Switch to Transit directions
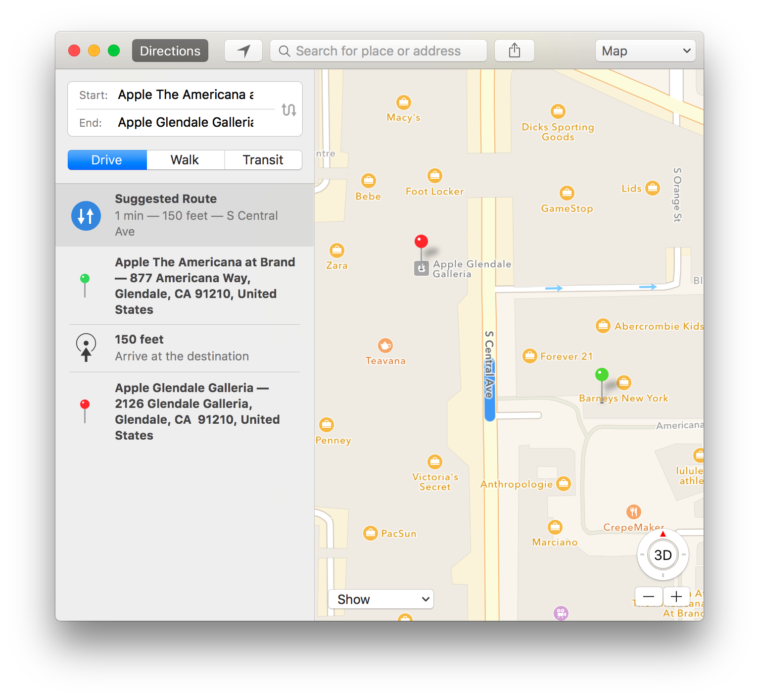The width and height of the screenshot is (759, 700). coord(263,160)
